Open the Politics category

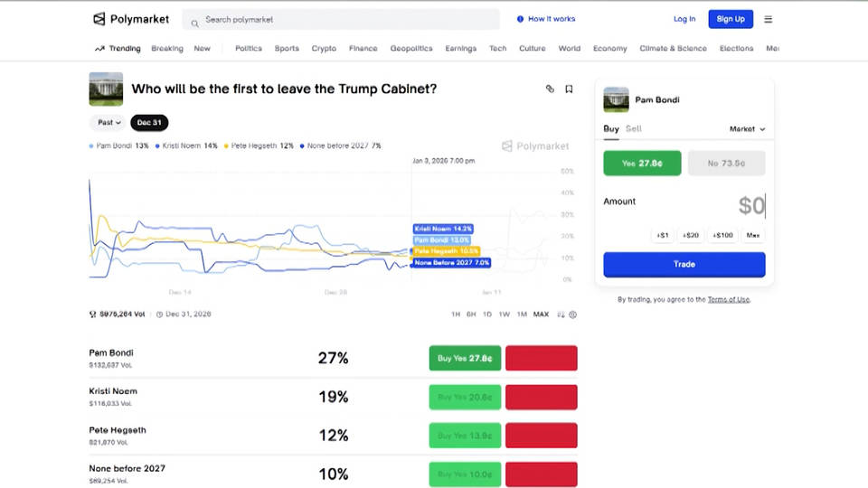[x=249, y=49]
